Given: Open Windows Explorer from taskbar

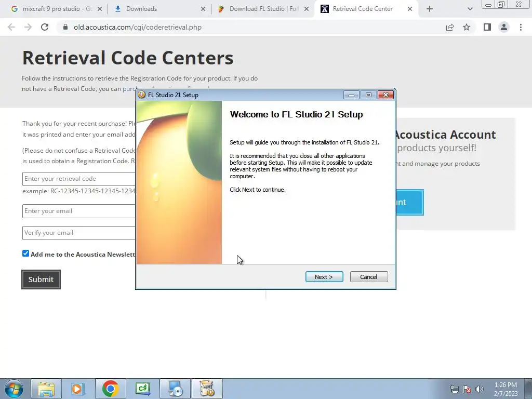Looking at the screenshot, I should click(x=46, y=389).
